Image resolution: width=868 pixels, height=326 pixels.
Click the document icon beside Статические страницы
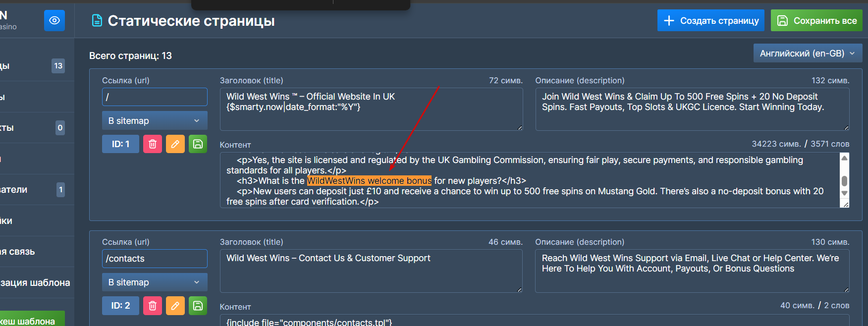(97, 20)
